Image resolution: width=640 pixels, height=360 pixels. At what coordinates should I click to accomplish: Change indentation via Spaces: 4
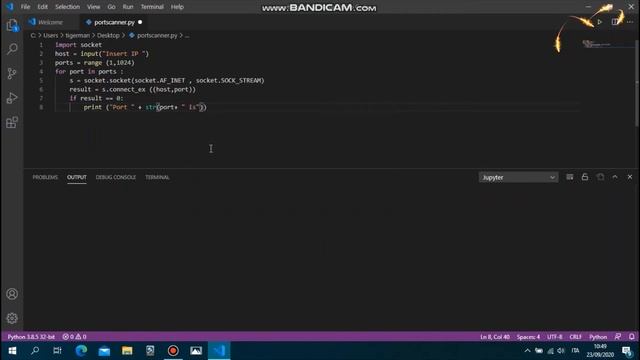pos(528,337)
